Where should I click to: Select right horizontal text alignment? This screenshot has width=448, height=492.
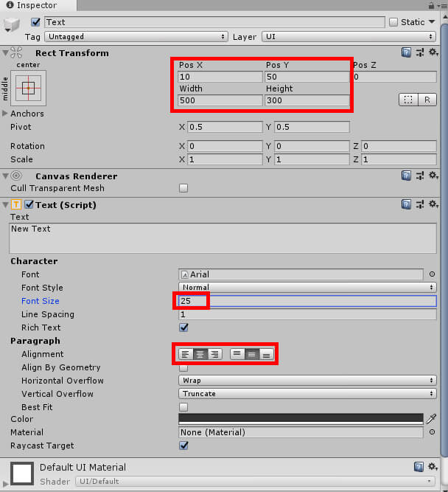pyautogui.click(x=214, y=354)
